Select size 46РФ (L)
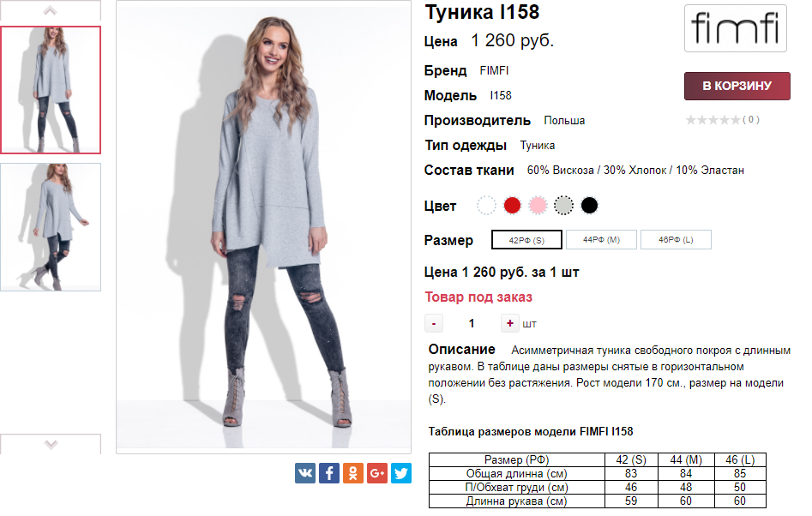The width and height of the screenshot is (812, 516). tap(676, 240)
